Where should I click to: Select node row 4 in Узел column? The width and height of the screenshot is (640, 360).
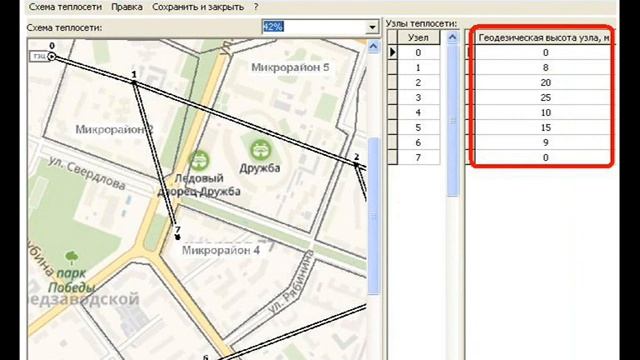[x=418, y=113]
